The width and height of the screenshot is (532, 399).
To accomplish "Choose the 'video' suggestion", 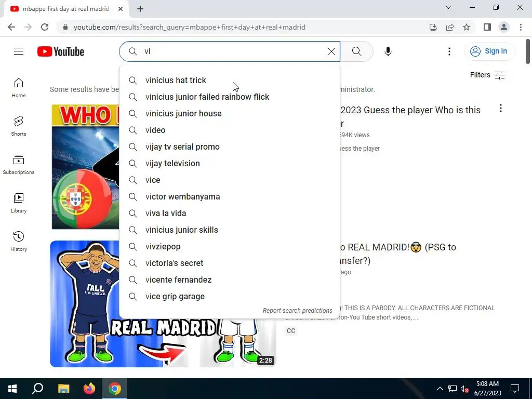I will point(230,130).
